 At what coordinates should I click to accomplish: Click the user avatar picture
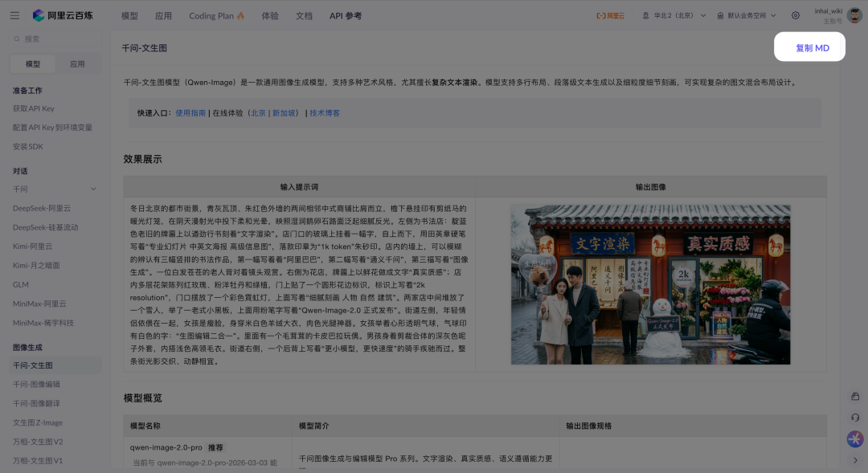tap(854, 15)
